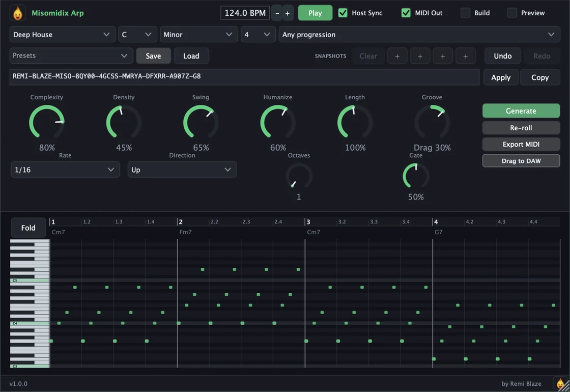Screen dimensions: 570x392
Task: Click the C5 piano key
Action: 30,281
